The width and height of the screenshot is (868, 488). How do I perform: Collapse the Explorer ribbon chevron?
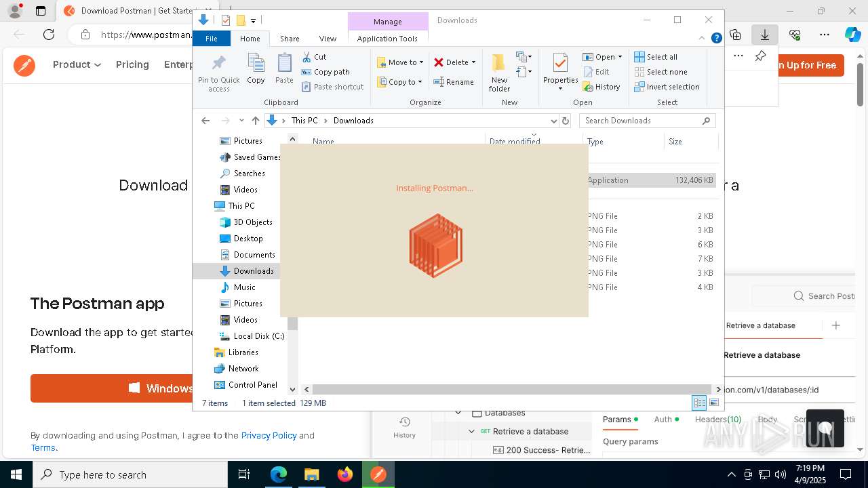coord(703,39)
